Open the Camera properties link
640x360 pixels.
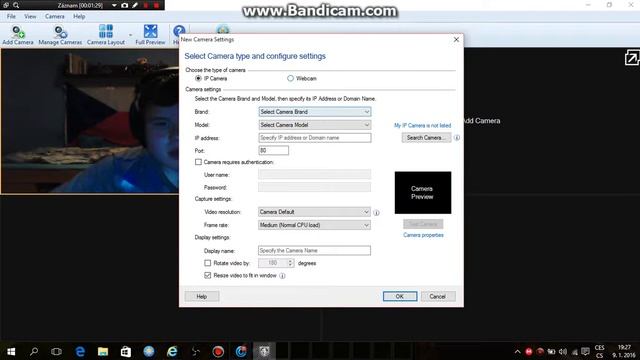click(423, 235)
